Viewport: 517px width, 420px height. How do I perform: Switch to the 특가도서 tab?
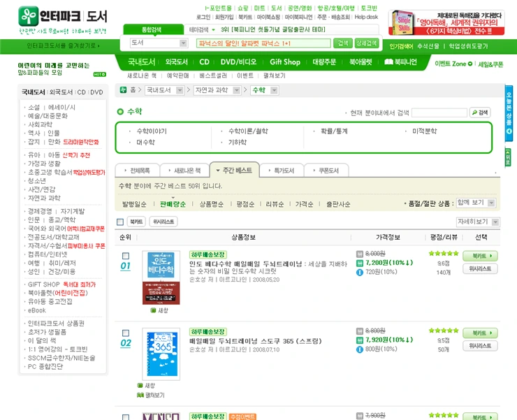click(x=282, y=171)
